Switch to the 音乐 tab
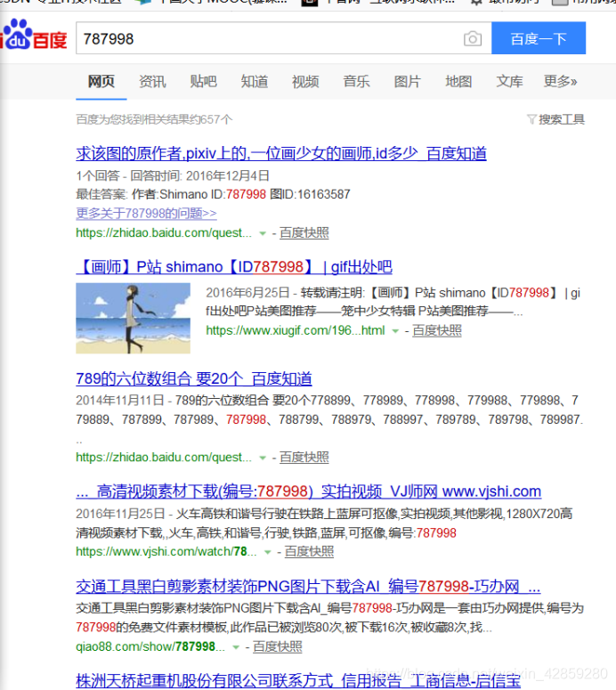 (356, 81)
